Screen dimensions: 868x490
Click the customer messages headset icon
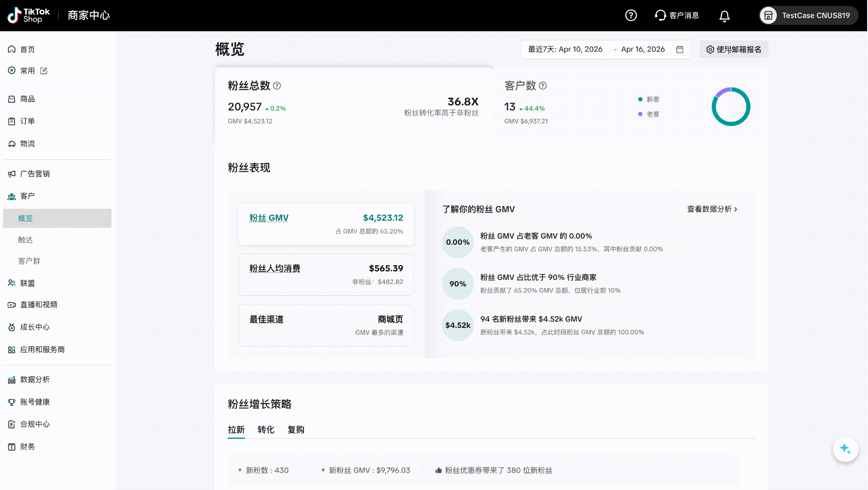click(660, 15)
